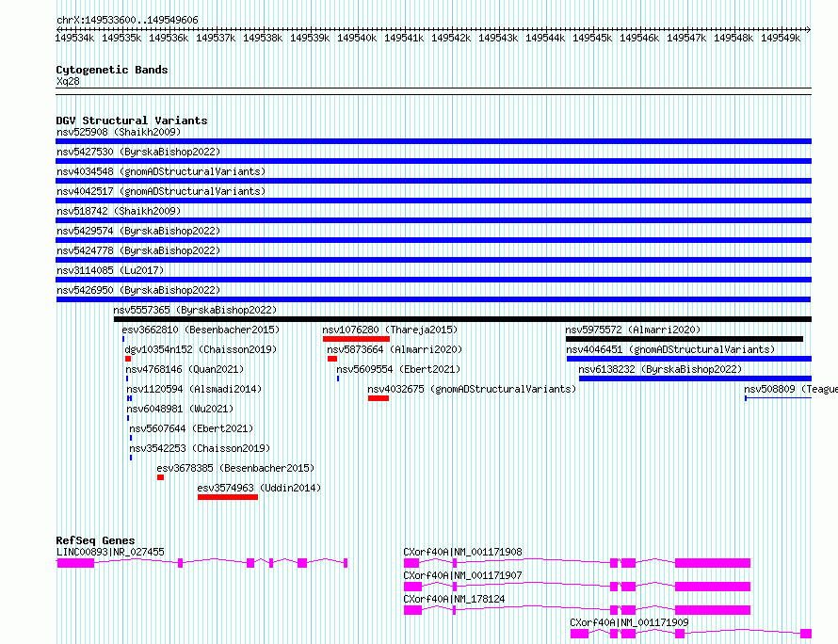
Task: Click the black nsv5975572 variant bar
Action: (x=685, y=339)
